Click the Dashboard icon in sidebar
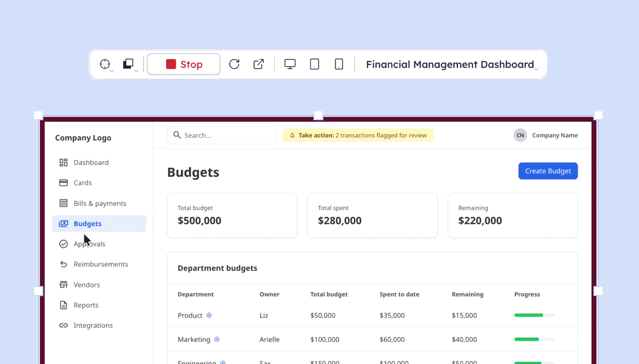 tap(63, 162)
